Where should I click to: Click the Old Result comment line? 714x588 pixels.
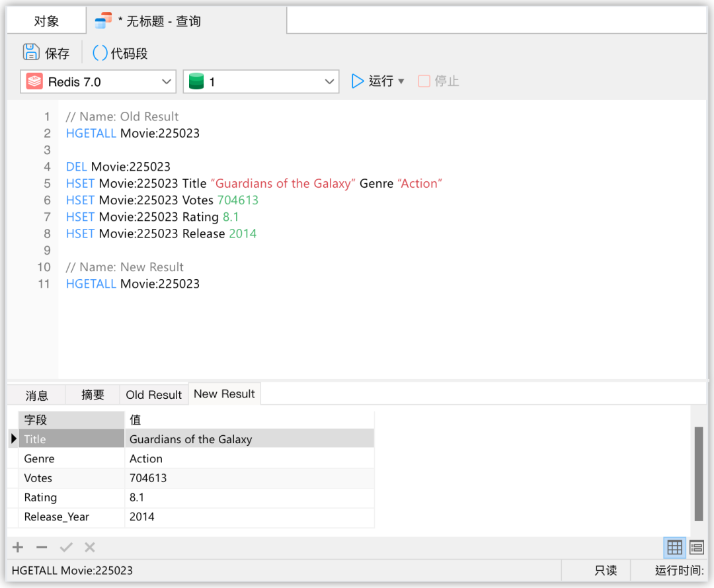coord(122,116)
